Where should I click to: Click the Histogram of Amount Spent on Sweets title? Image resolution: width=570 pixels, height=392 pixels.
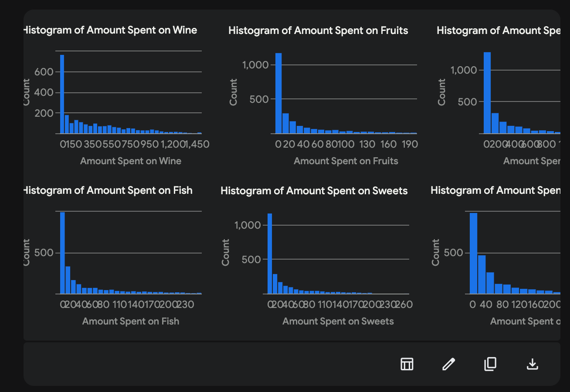(x=314, y=191)
